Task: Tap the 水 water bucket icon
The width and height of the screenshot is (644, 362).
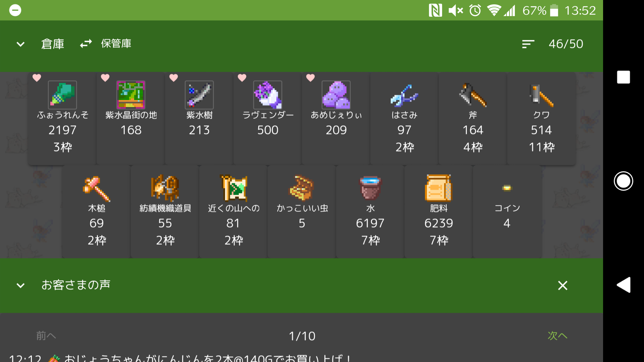Action: (x=370, y=188)
